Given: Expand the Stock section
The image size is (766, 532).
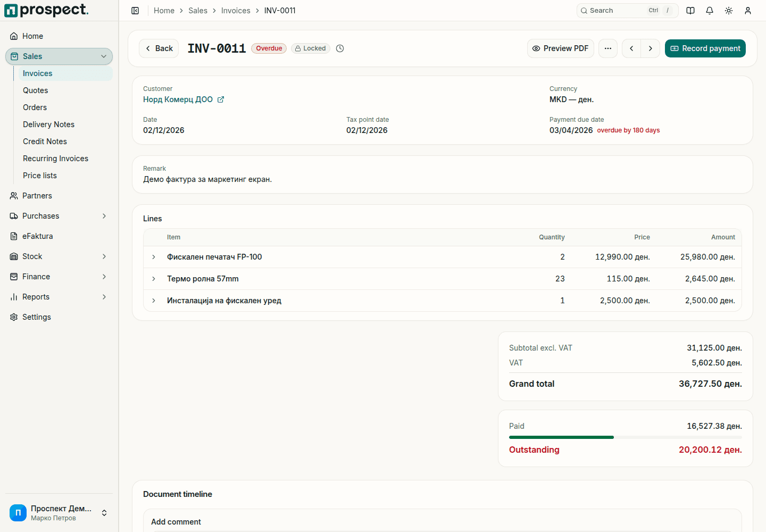Looking at the screenshot, I should tap(59, 256).
